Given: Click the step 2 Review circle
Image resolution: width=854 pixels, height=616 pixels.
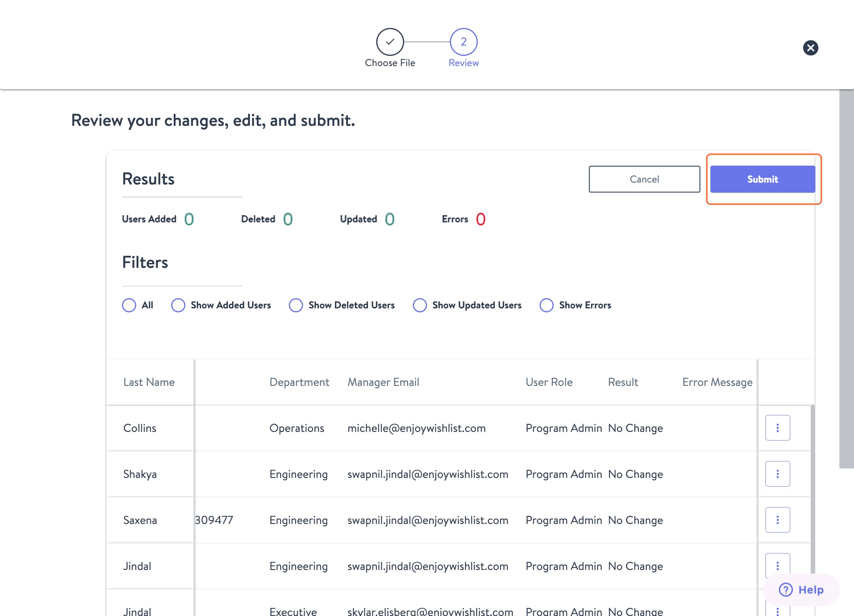Looking at the screenshot, I should [x=463, y=42].
